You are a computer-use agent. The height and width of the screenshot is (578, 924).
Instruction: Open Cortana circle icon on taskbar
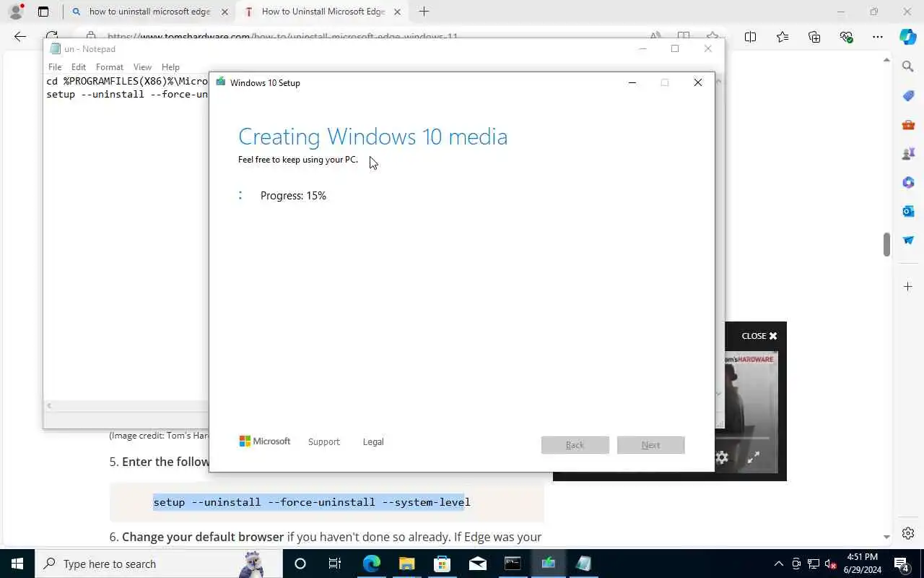(300, 564)
